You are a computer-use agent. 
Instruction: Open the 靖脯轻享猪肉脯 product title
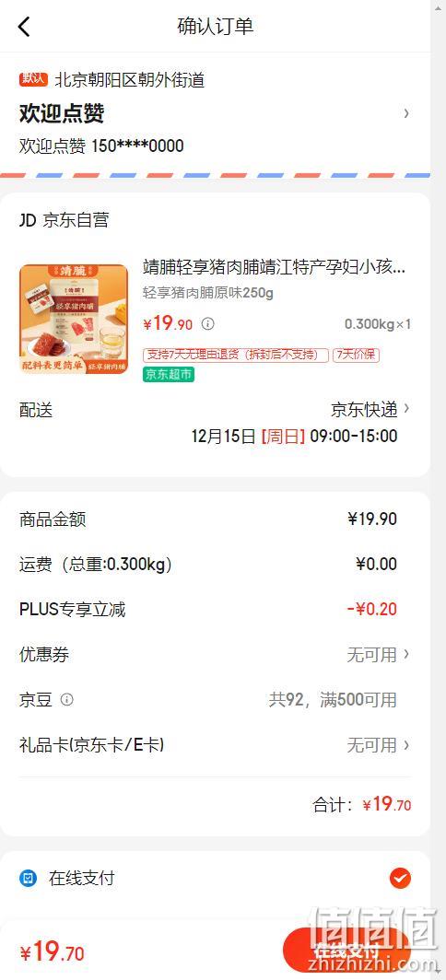pyautogui.click(x=274, y=267)
